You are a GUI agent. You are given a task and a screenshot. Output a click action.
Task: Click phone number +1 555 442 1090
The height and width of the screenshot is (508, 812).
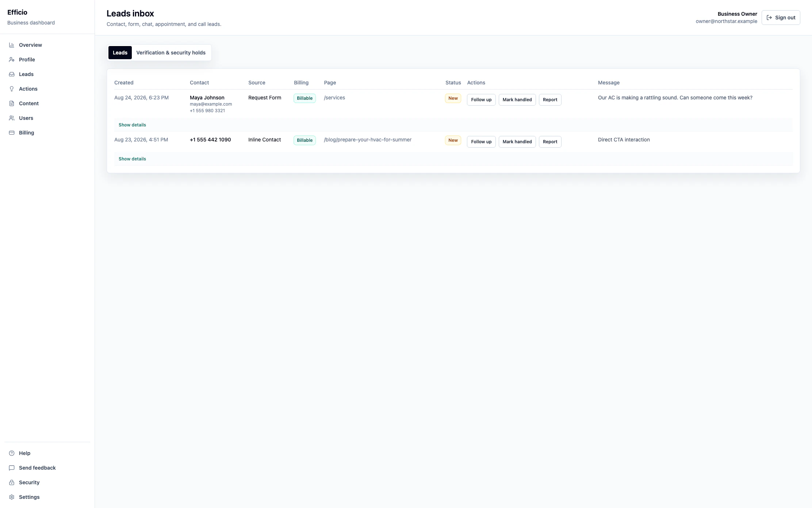(x=210, y=140)
